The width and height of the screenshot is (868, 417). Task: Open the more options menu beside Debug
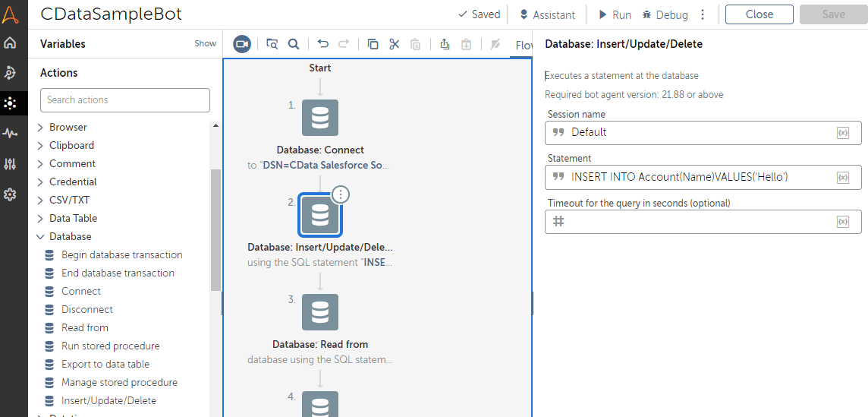pos(703,14)
